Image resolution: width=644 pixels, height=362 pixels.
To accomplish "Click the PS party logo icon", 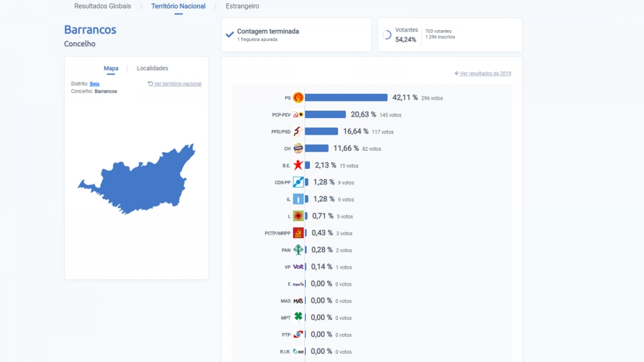I will (298, 98).
